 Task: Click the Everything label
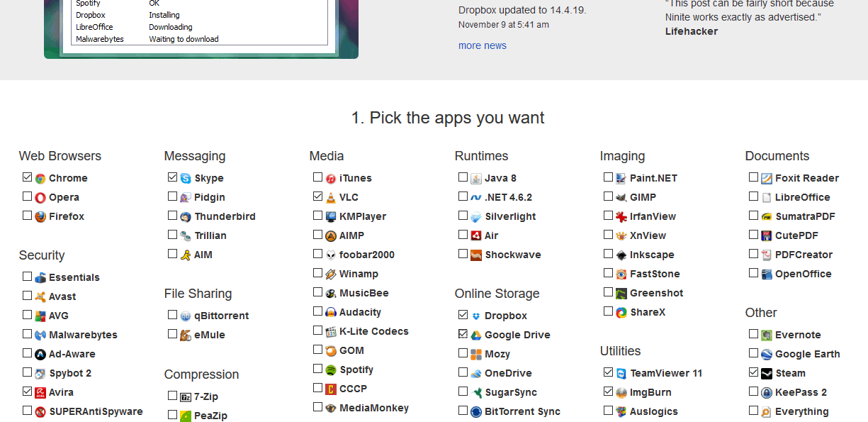pos(802,412)
